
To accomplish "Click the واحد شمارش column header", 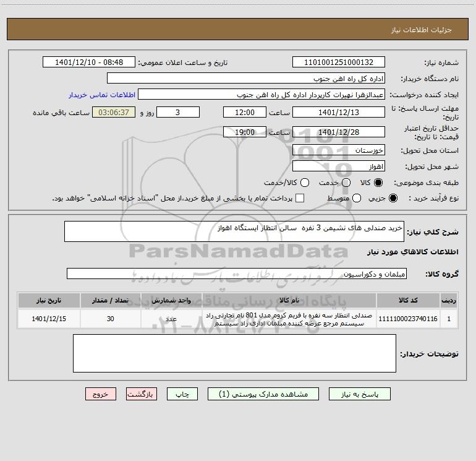I will 171,300.
